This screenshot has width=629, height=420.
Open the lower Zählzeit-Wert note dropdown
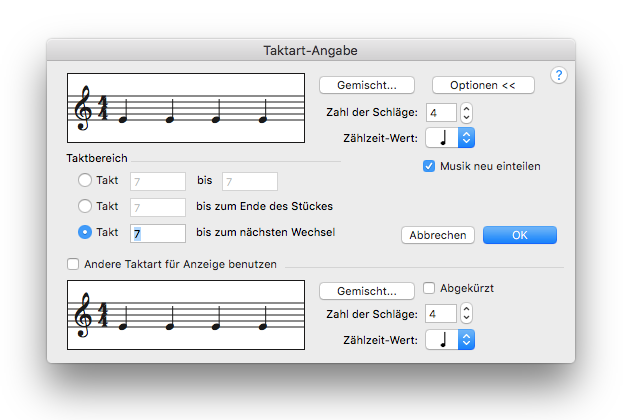tap(449, 340)
